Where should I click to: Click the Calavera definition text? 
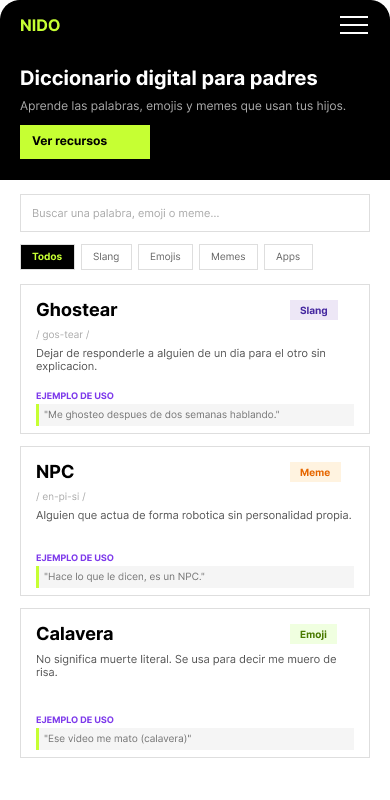[186, 666]
